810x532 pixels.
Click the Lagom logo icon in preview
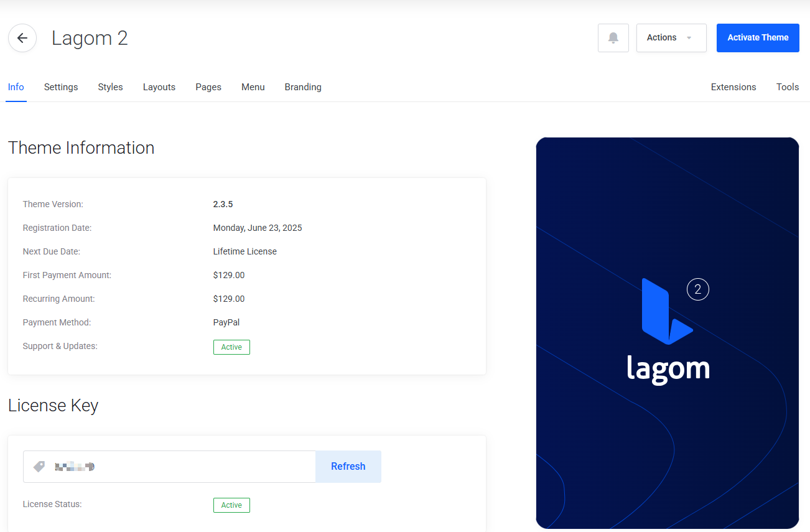(666, 312)
